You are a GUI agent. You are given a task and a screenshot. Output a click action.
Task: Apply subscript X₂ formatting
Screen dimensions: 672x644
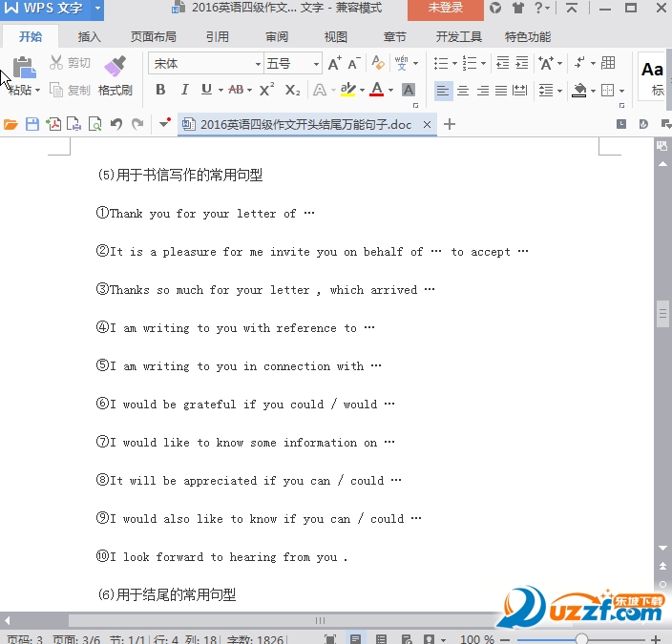pyautogui.click(x=292, y=90)
